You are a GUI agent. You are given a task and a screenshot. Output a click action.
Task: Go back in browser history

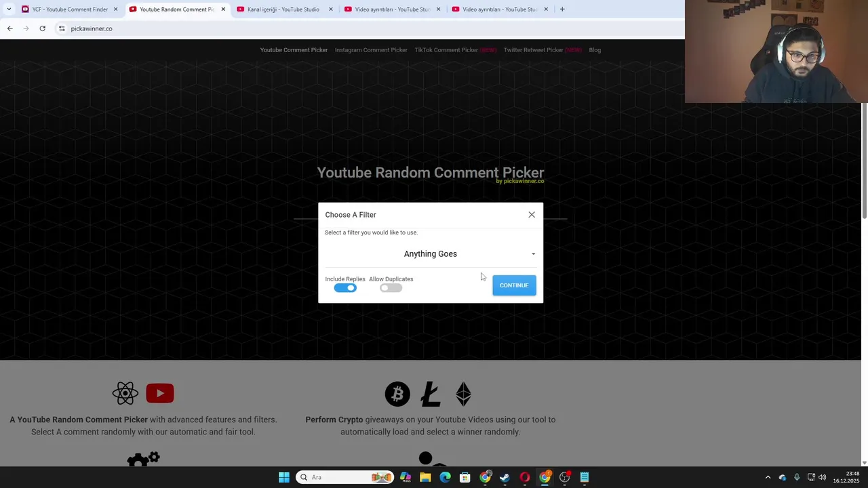click(x=9, y=28)
